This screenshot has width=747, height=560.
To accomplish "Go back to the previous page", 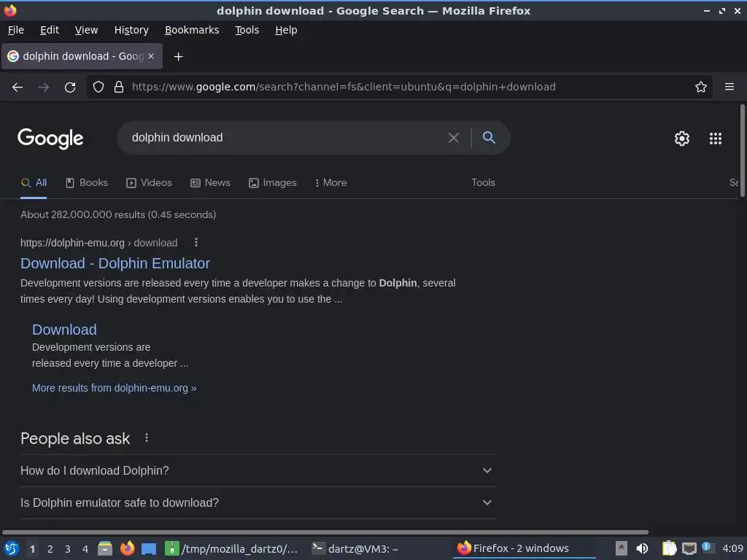I will click(18, 87).
